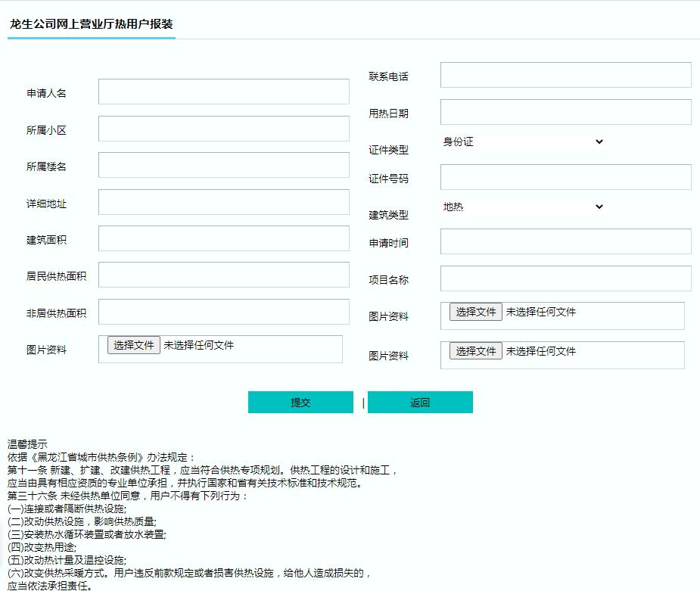700x591 pixels.
Task: Select the 所属楼名 input field
Action: coord(223,165)
